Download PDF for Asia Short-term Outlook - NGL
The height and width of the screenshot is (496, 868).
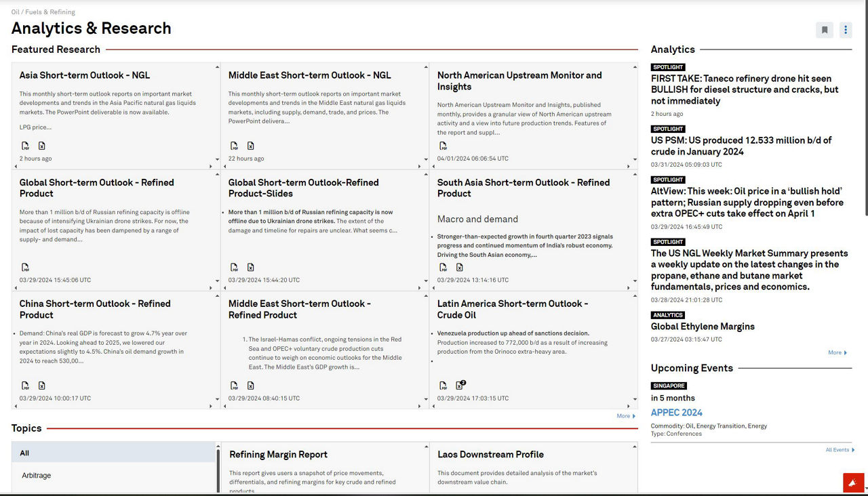[25, 146]
